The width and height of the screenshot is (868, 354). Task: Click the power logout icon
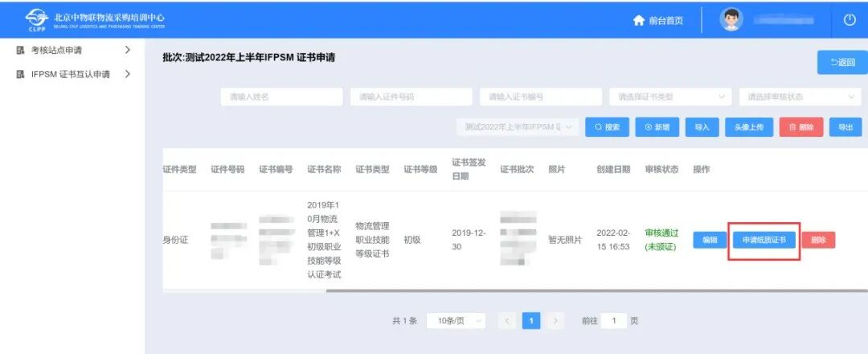pyautogui.click(x=850, y=20)
